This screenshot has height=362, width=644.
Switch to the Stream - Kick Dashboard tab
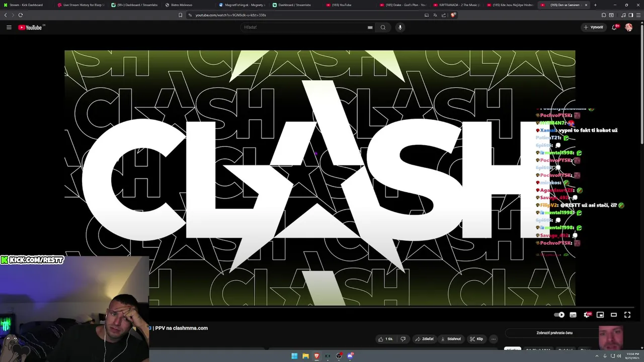coord(26,5)
